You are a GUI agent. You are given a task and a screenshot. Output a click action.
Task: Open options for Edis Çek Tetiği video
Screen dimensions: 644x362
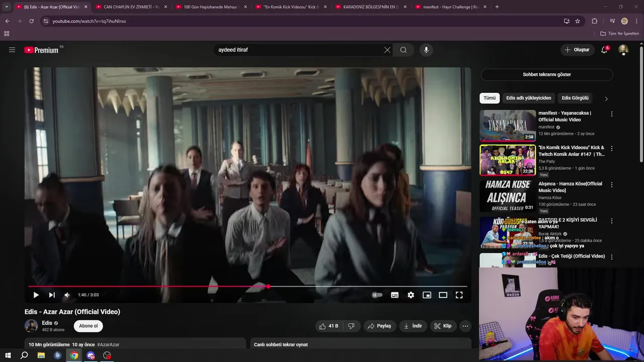(612, 257)
